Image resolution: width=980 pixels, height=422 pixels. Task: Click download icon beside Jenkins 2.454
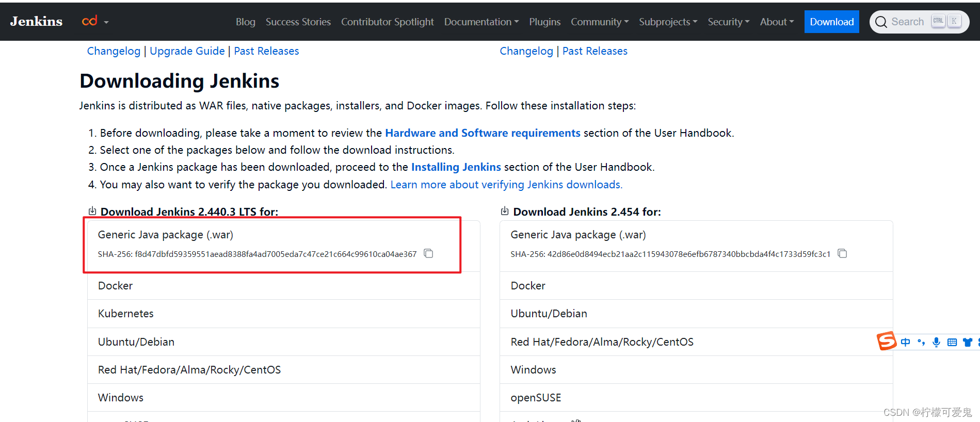point(505,211)
